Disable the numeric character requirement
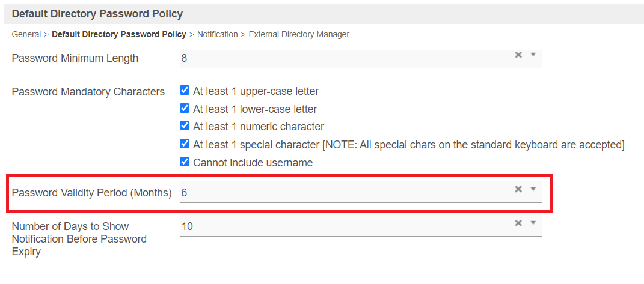 coord(185,127)
